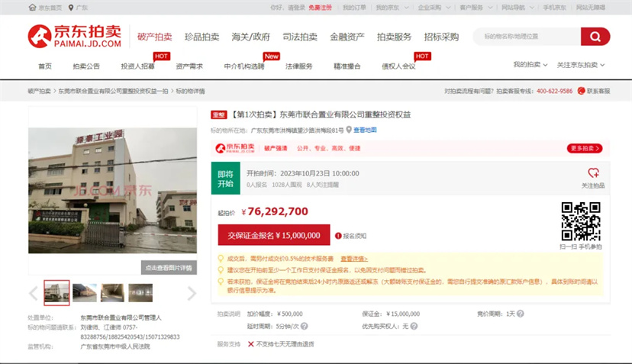Expand the 我的拍卖 menu
The image size is (632, 364).
click(x=530, y=65)
